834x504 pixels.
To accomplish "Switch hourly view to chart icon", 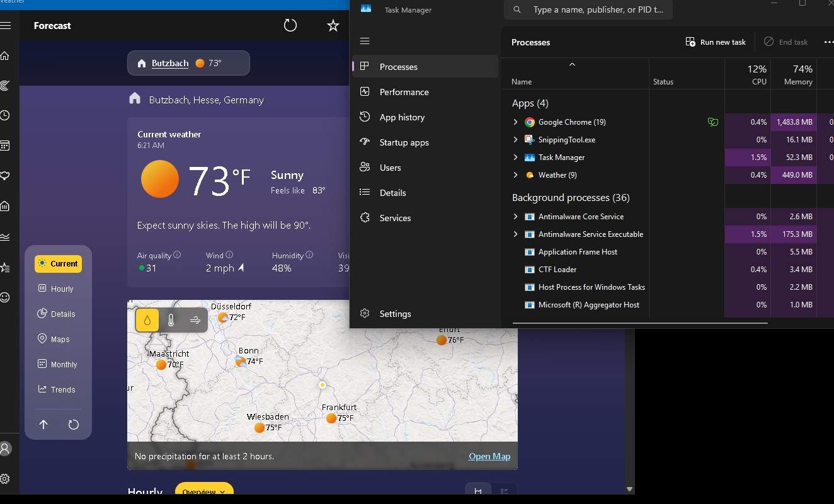I will pos(478,491).
